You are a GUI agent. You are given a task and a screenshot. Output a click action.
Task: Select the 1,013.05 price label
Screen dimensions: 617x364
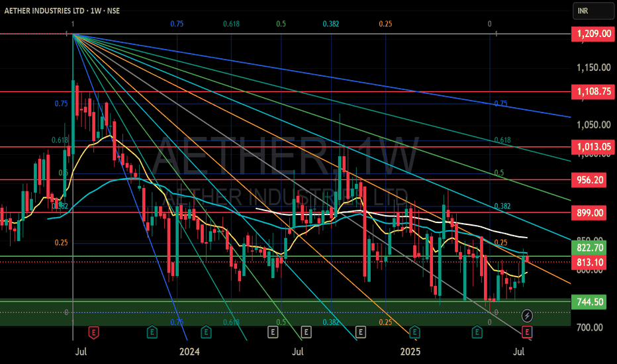pos(593,147)
